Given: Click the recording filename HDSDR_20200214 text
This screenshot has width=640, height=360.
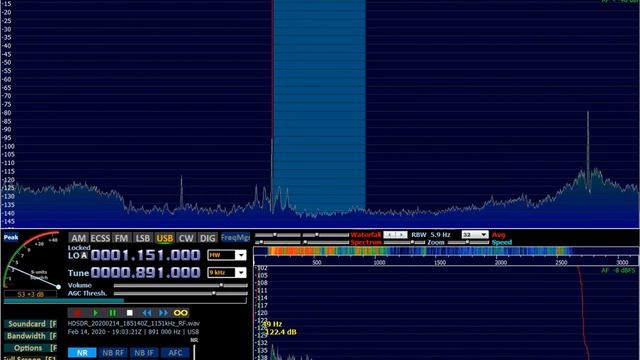Looking at the screenshot, I should pyautogui.click(x=133, y=323).
